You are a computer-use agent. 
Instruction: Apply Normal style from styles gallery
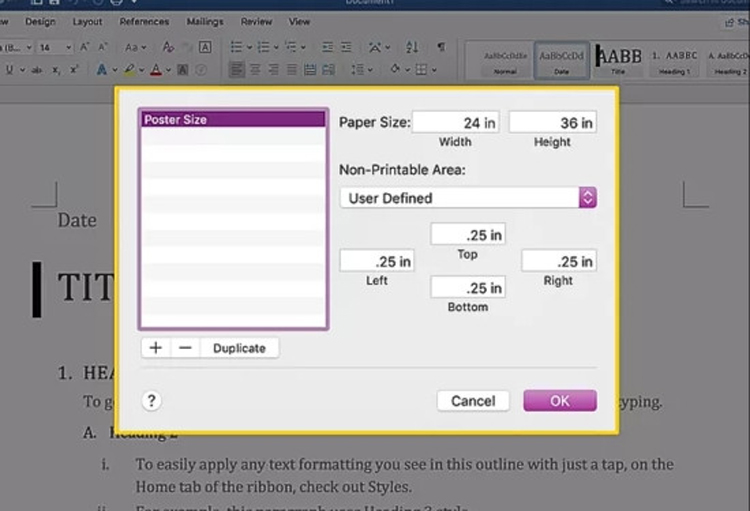click(x=505, y=62)
